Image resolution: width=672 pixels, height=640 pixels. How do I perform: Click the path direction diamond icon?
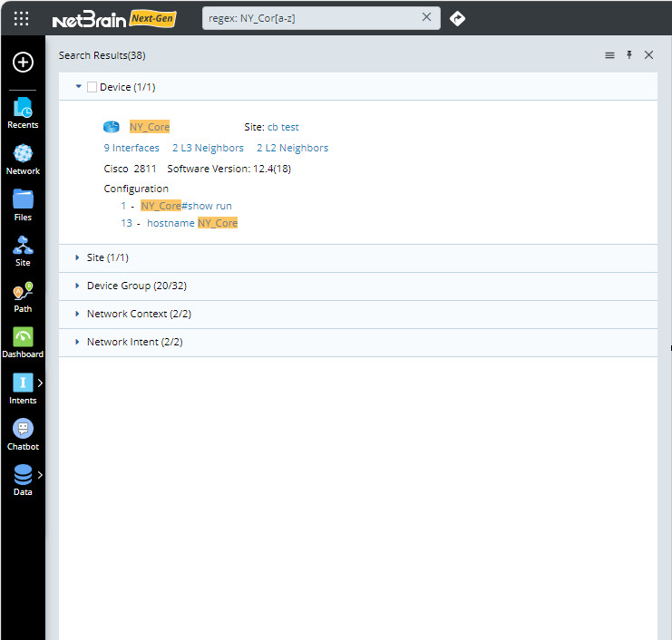pyautogui.click(x=457, y=18)
